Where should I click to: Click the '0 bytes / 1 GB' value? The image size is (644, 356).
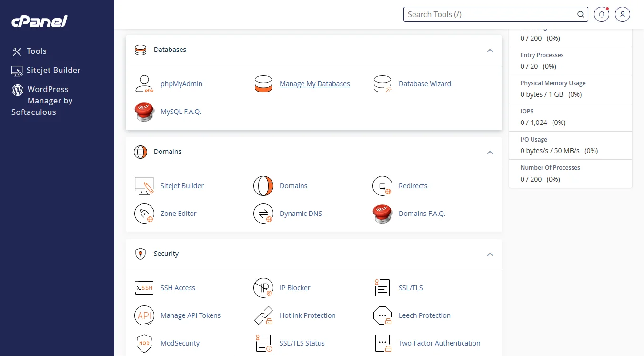coord(542,94)
